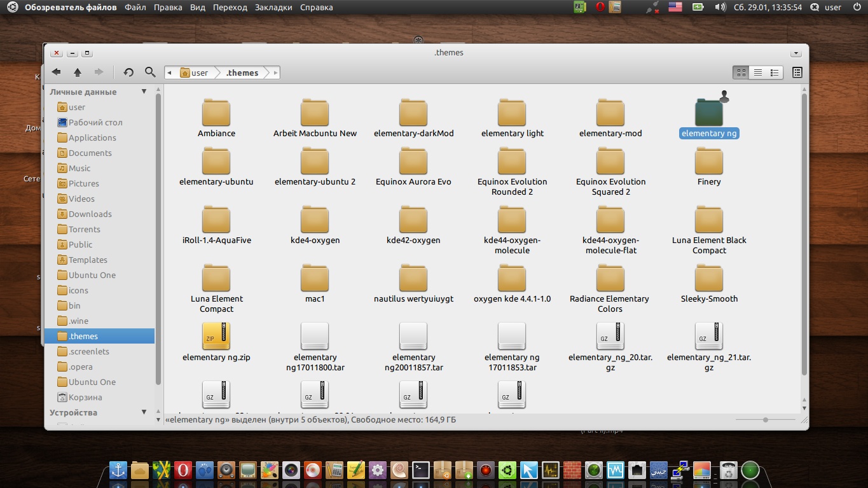Click the .themes breadcrumb in the path bar
The width and height of the screenshot is (868, 488).
coord(242,73)
